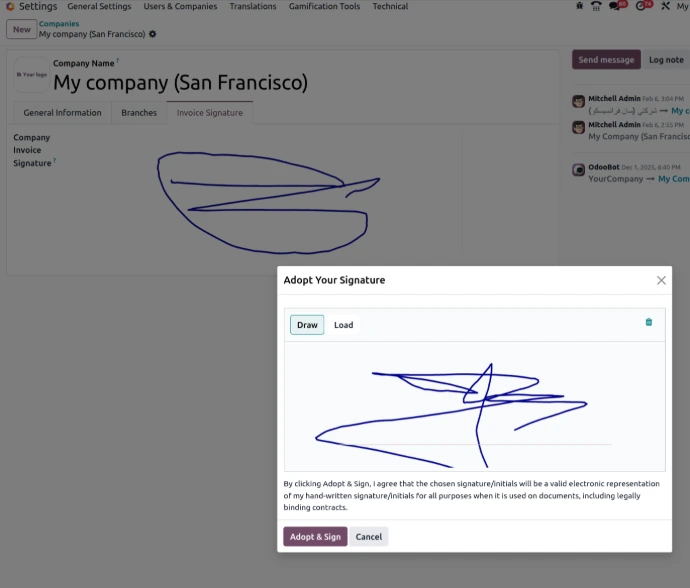
Task: Open the wrench and screwdriver tools icon
Action: click(665, 6)
